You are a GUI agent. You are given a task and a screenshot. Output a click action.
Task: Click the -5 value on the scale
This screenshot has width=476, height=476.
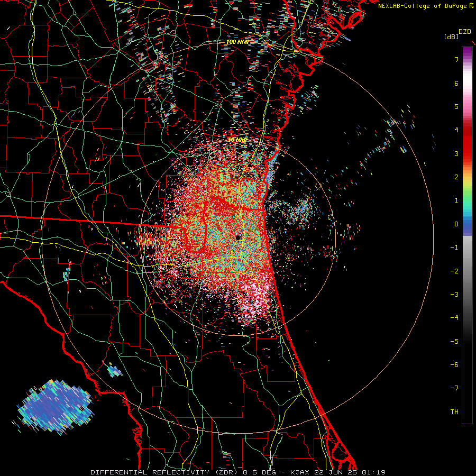click(x=454, y=341)
